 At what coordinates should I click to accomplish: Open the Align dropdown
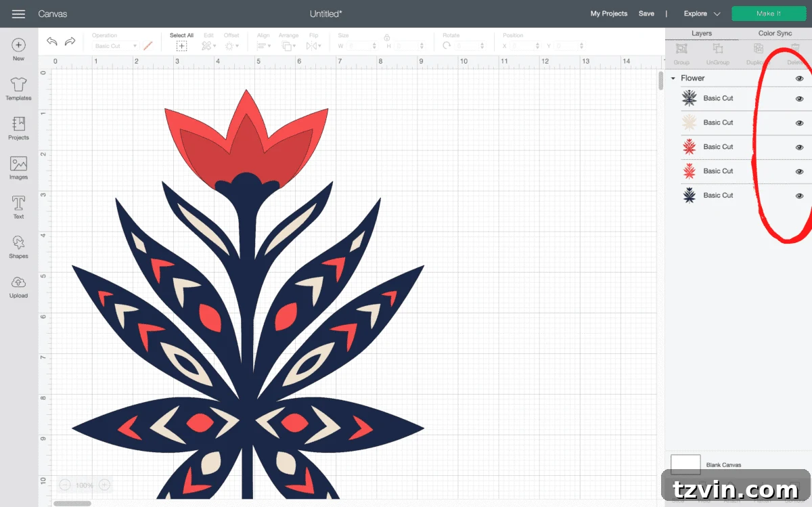point(263,46)
